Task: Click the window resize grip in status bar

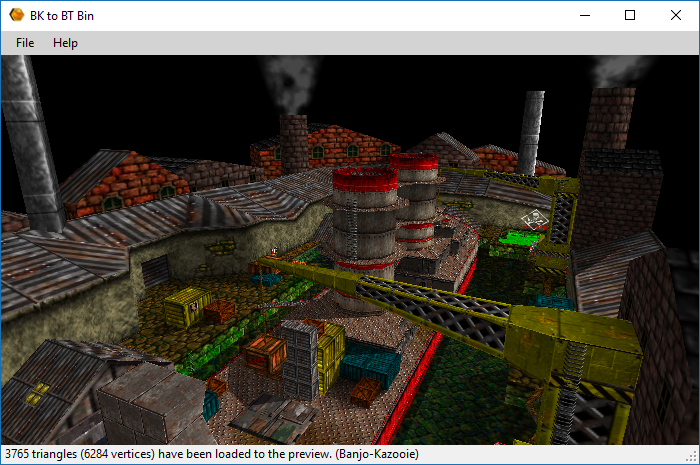Action: pyautogui.click(x=693, y=457)
